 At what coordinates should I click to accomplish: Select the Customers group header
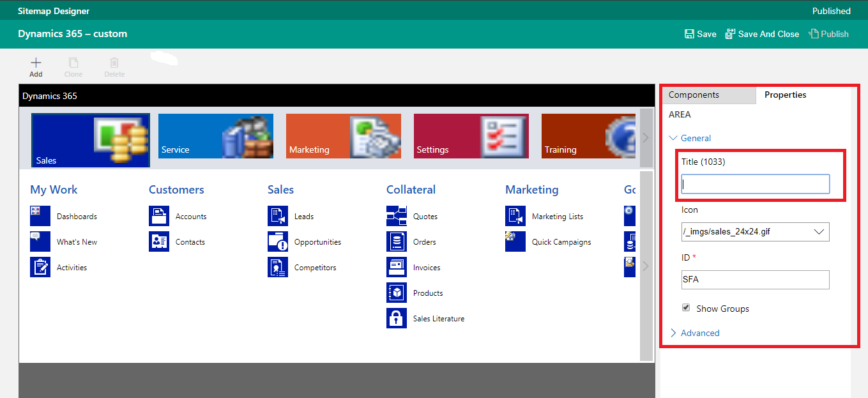176,190
